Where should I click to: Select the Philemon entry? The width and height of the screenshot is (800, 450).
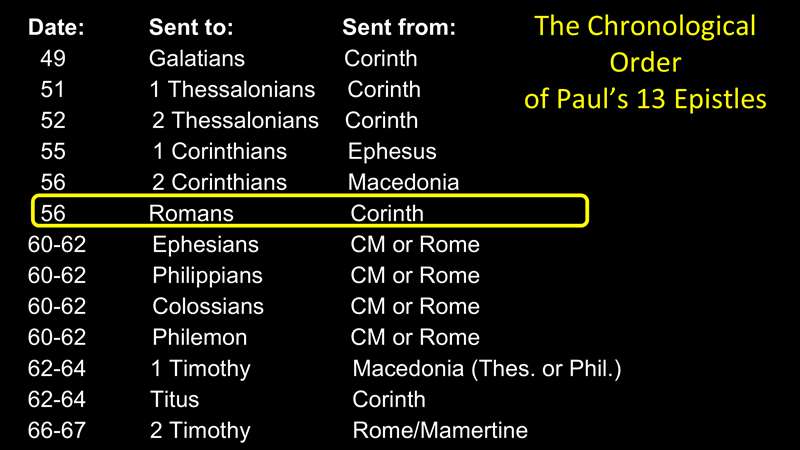point(199,337)
